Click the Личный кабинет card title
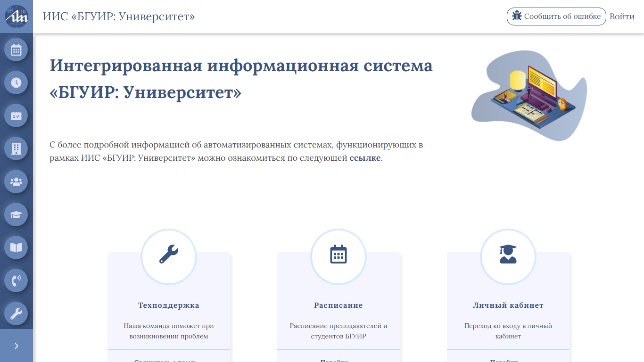This screenshot has width=644, height=362. [508, 305]
